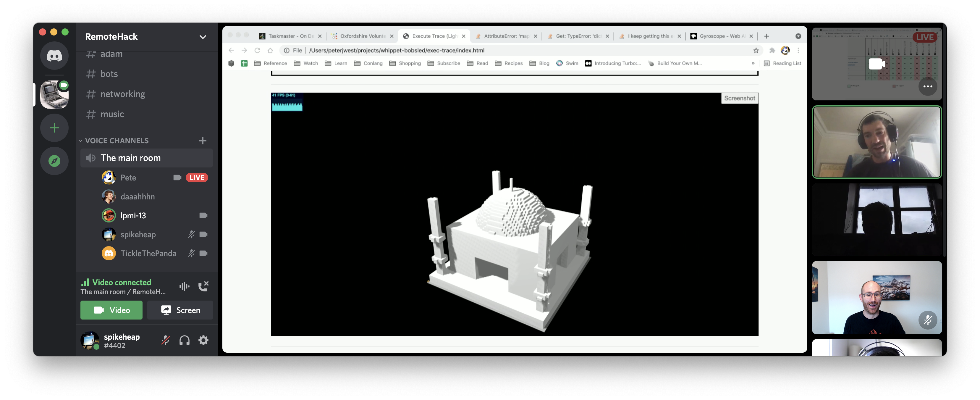
Task: Click Pete in the voice channel
Action: [128, 178]
